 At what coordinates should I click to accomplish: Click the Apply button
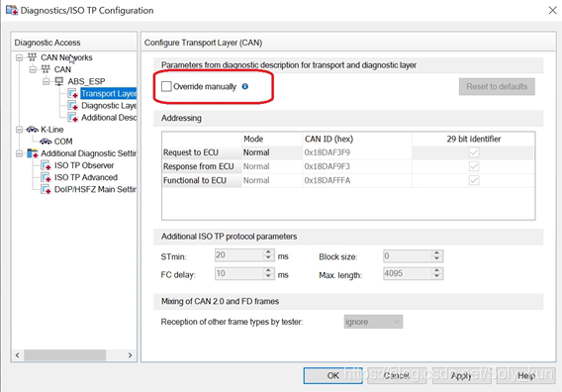461,375
